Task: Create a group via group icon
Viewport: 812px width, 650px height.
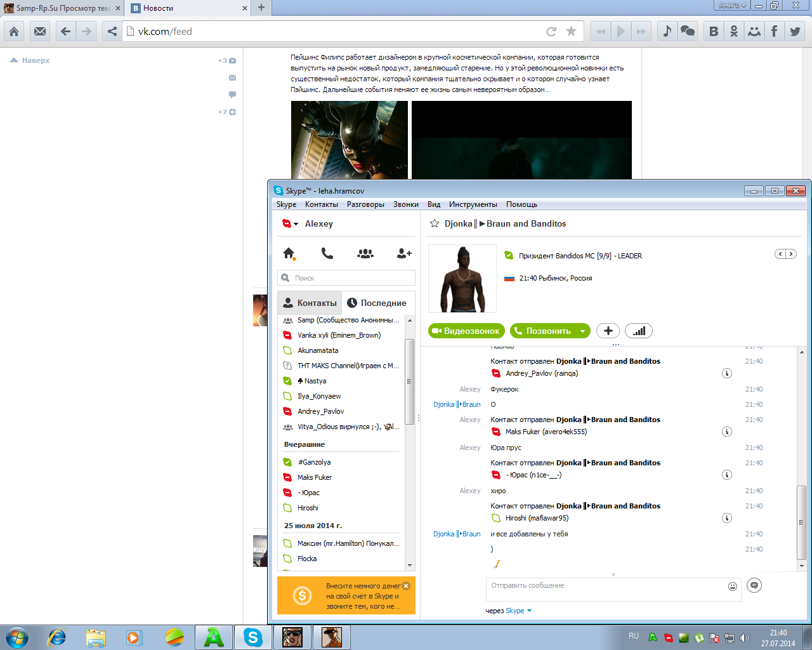Action: 365,253
